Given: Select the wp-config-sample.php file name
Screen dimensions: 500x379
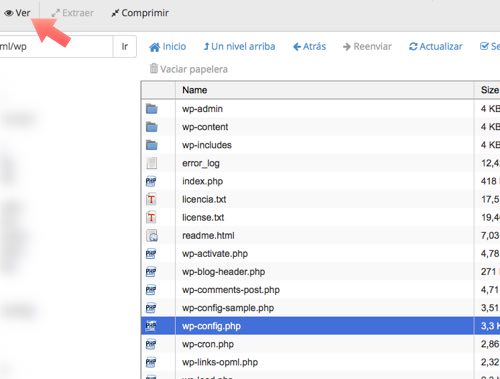Looking at the screenshot, I should pos(228,308).
